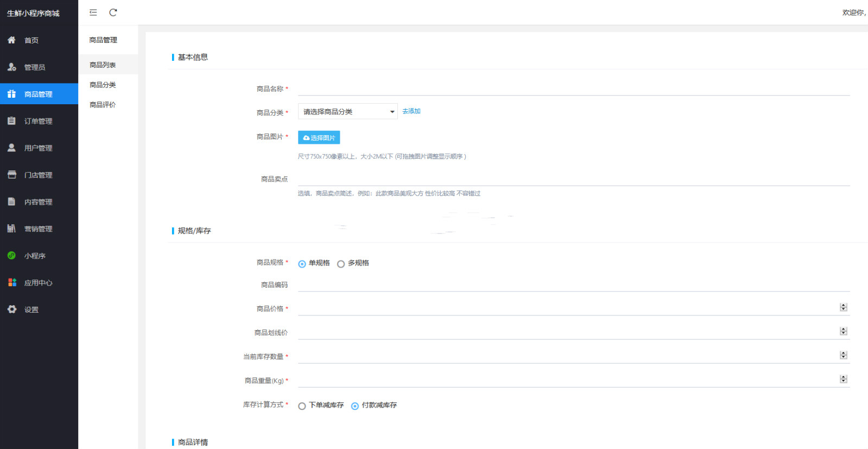The height and width of the screenshot is (449, 868).
Task: Click the 管理员 user icon in sidebar
Action: point(11,67)
